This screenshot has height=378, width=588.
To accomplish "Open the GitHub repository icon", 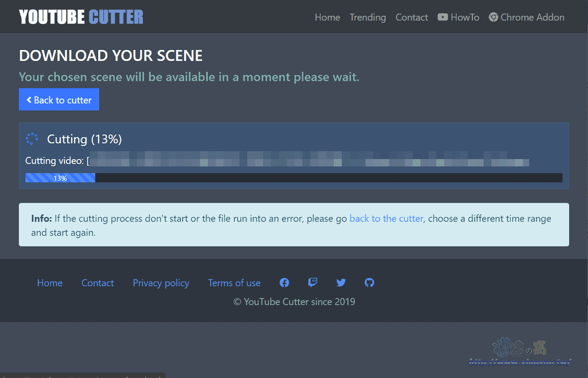I will tap(370, 283).
